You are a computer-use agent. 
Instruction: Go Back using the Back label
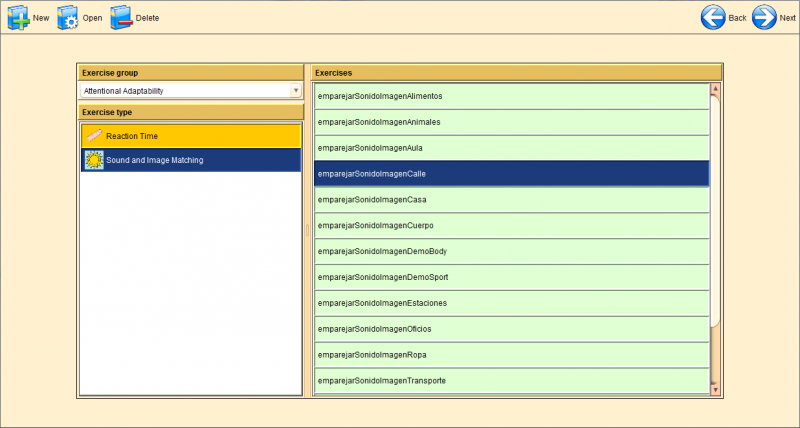737,18
